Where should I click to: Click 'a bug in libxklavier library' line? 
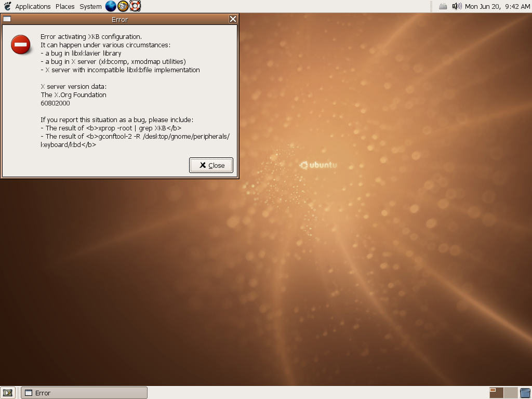(x=81, y=54)
